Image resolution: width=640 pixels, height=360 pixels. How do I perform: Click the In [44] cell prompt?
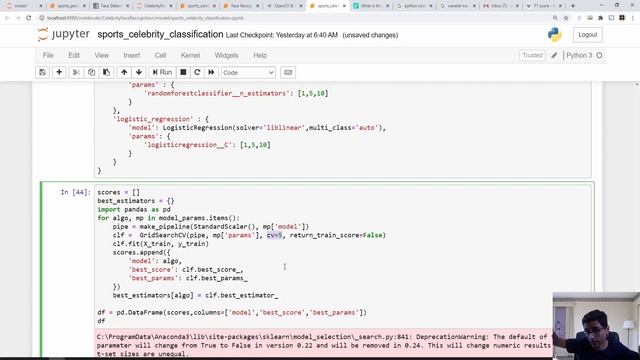(x=75, y=192)
